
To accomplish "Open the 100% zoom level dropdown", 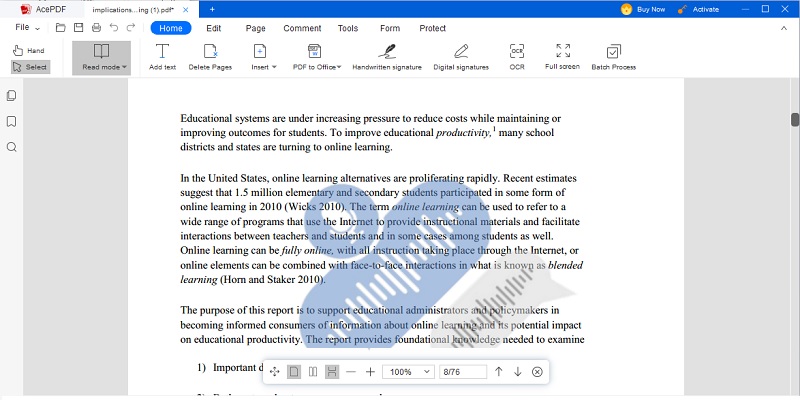I will (409, 372).
